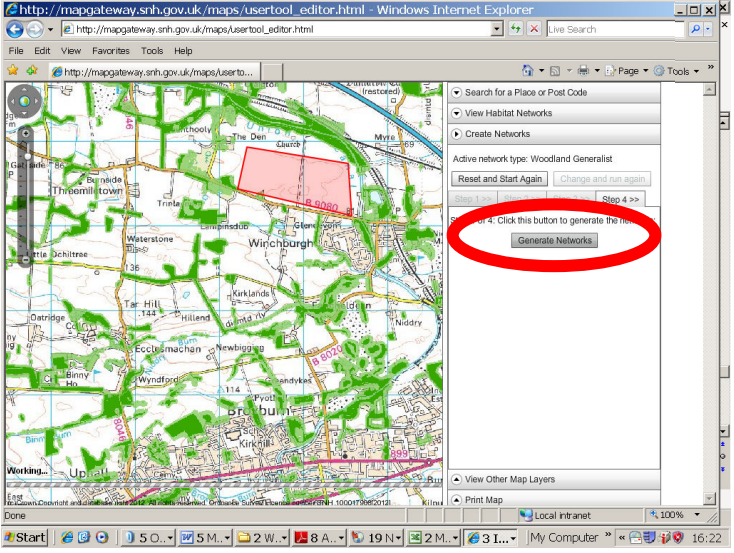This screenshot has height=553, width=734.
Task: Click the Outlook quick launch icon
Action: point(84,538)
